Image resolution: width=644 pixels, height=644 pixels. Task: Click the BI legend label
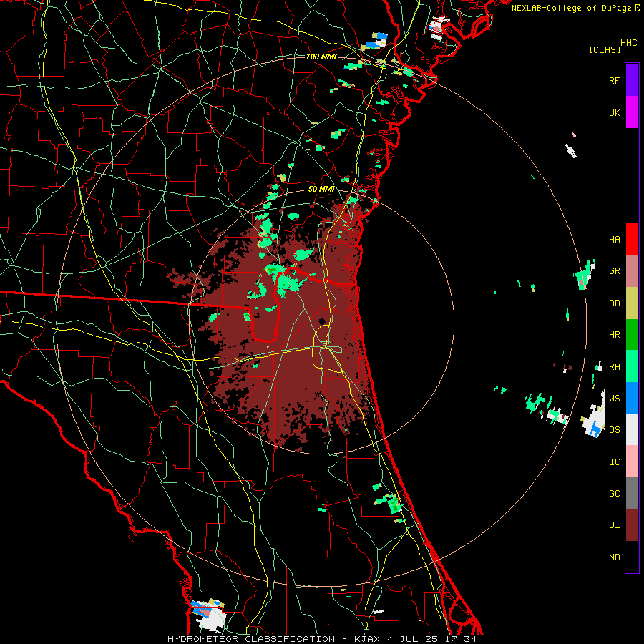[614, 525]
